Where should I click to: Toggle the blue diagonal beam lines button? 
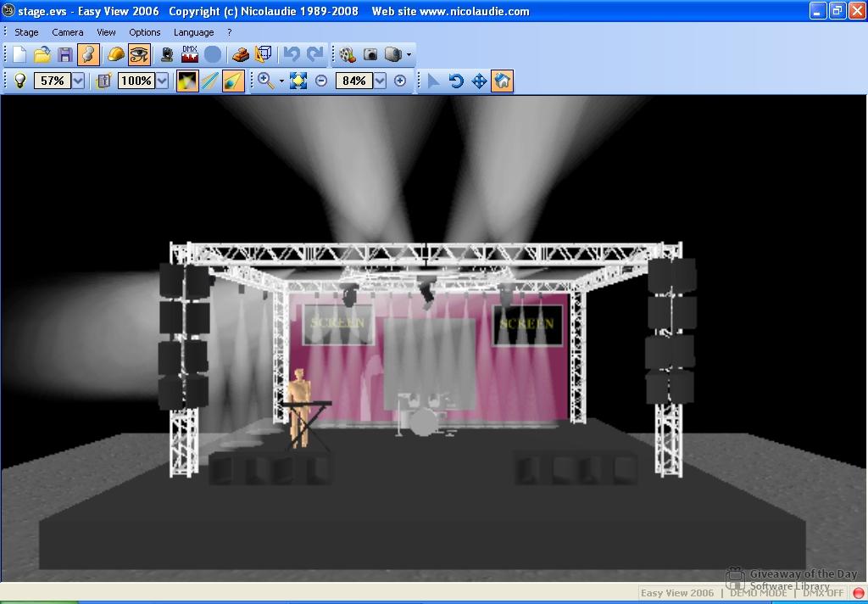pyautogui.click(x=210, y=81)
